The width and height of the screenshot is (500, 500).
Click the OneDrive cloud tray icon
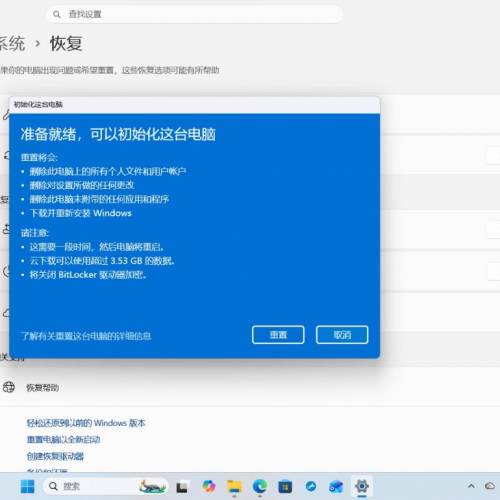click(490, 486)
